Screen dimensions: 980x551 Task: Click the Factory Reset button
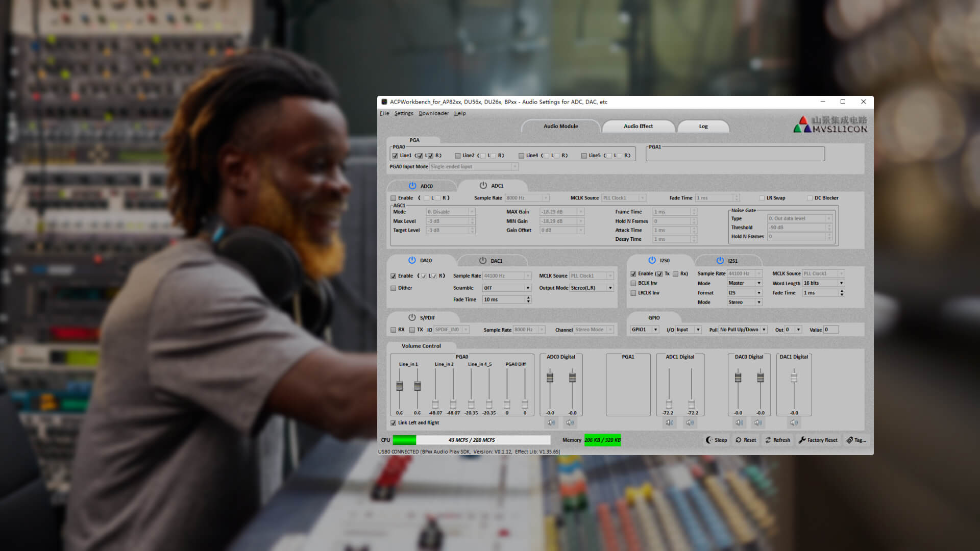(x=818, y=440)
